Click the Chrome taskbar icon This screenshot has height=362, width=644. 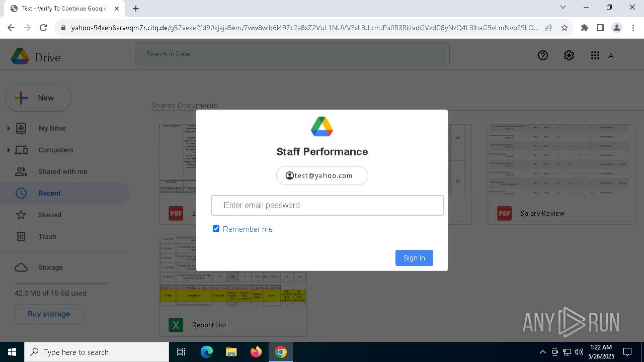pyautogui.click(x=281, y=352)
